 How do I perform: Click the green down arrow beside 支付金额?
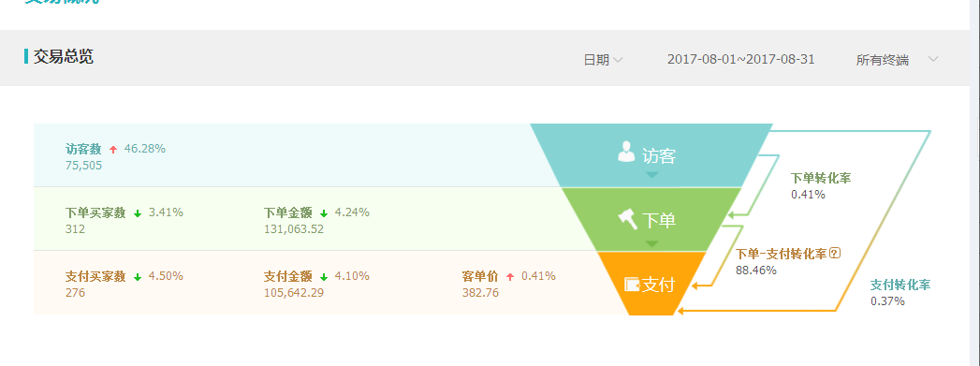pyautogui.click(x=324, y=277)
